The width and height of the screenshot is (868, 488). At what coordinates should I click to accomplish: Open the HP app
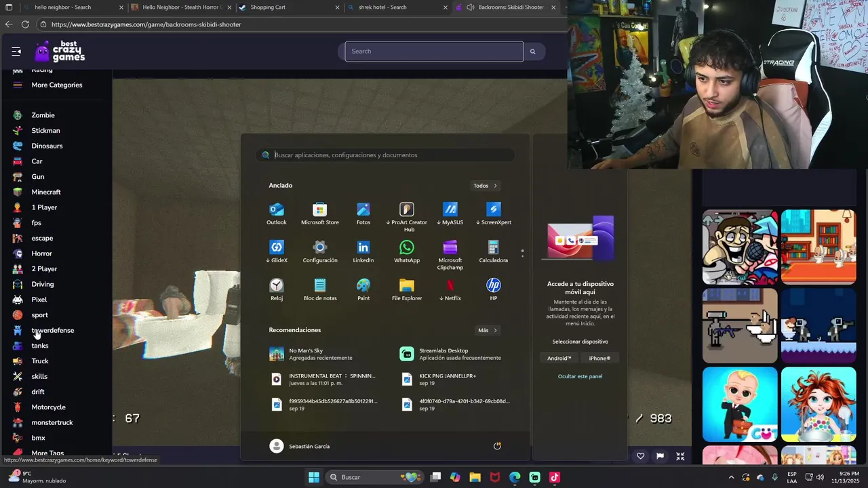tap(494, 289)
